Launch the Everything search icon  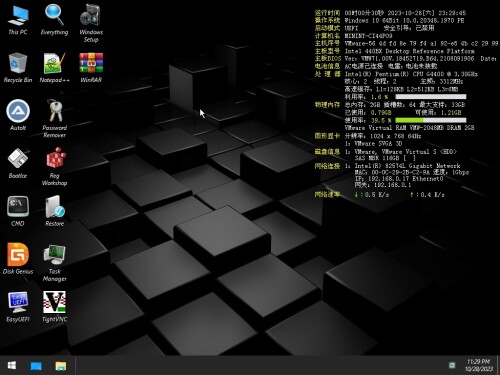click(x=54, y=20)
